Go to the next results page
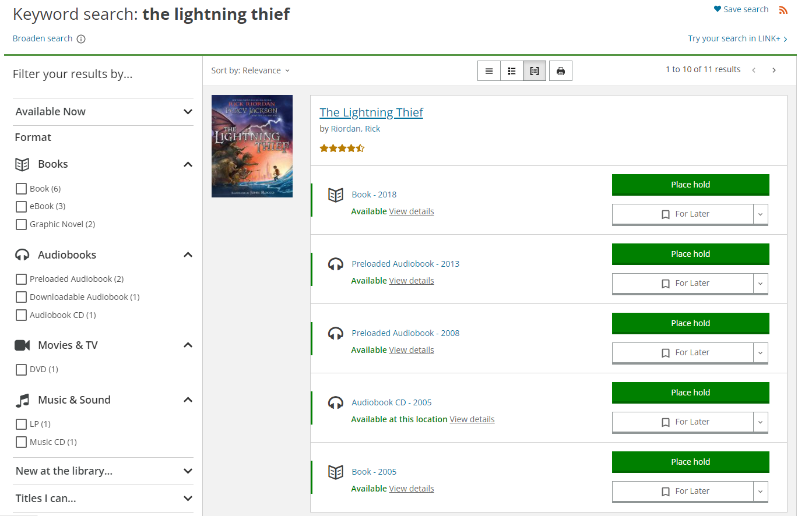This screenshot has height=516, width=812. coord(774,69)
